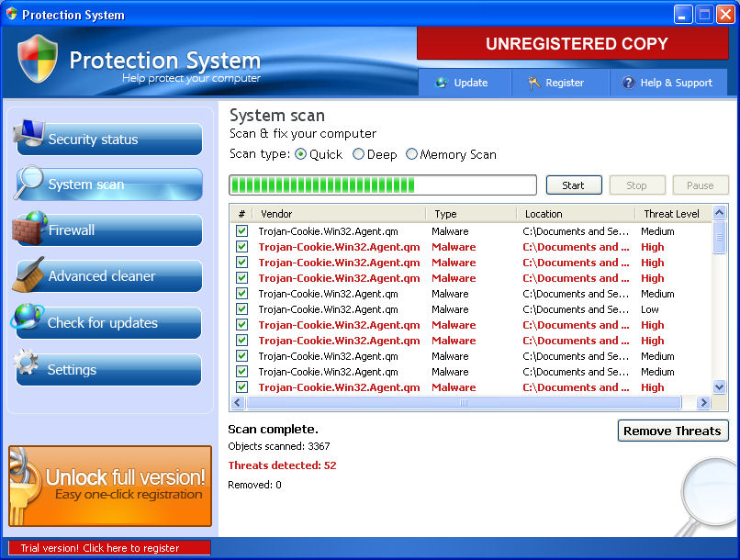This screenshot has height=560, width=740.
Task: Open Settings using the gear icon
Action: (x=28, y=365)
